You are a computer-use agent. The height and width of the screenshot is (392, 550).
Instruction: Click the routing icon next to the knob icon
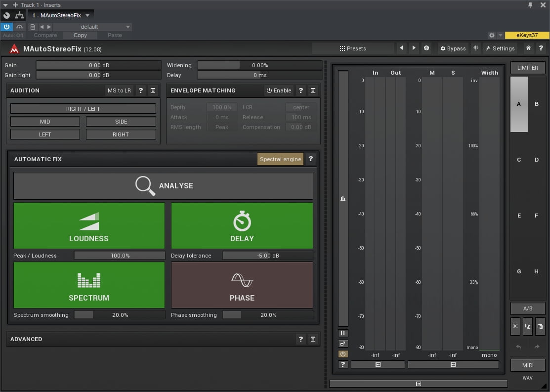(x=20, y=15)
